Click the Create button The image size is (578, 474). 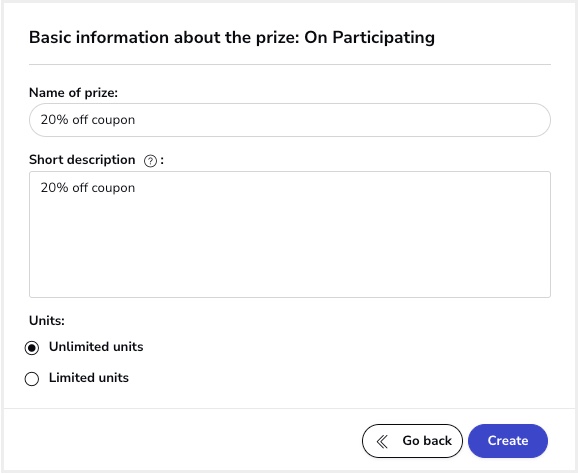(x=508, y=441)
